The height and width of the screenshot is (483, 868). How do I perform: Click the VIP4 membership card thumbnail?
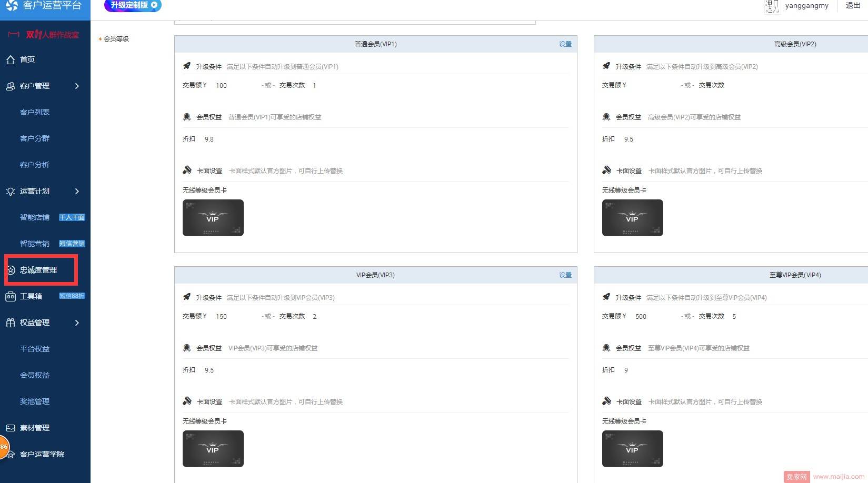633,449
